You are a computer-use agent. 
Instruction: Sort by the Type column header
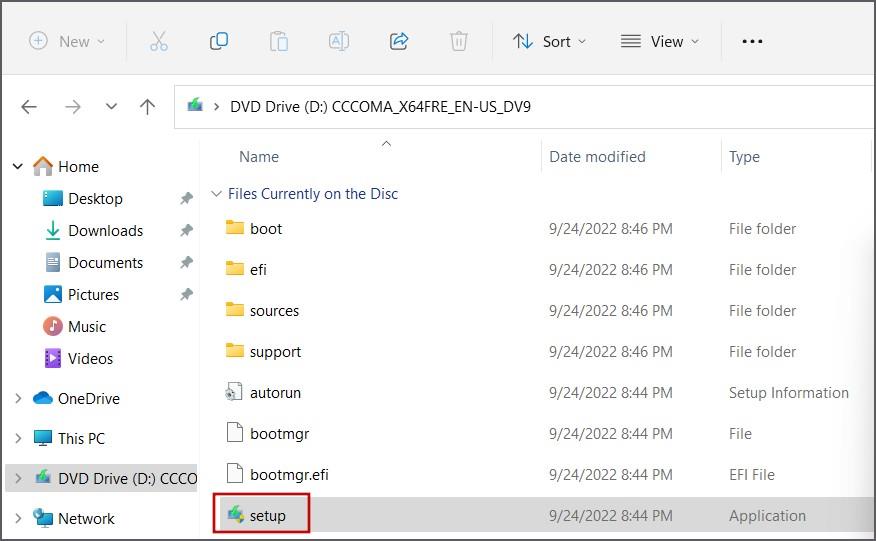(744, 157)
